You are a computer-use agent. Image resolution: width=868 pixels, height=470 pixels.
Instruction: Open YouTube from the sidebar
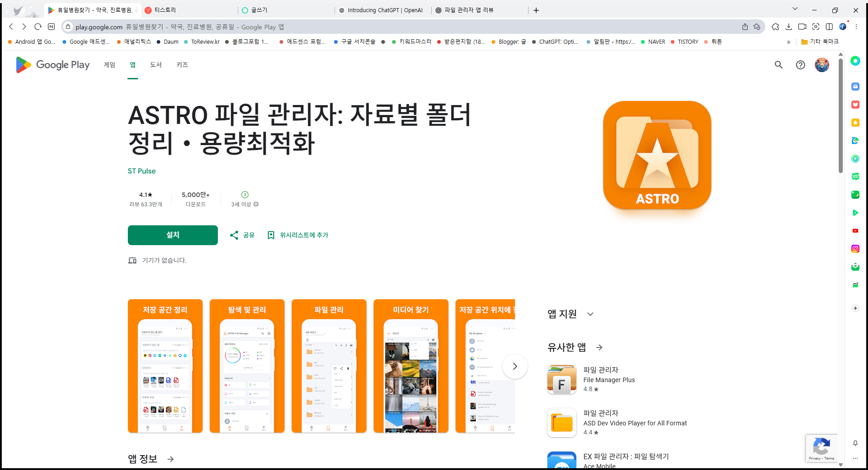point(855,231)
